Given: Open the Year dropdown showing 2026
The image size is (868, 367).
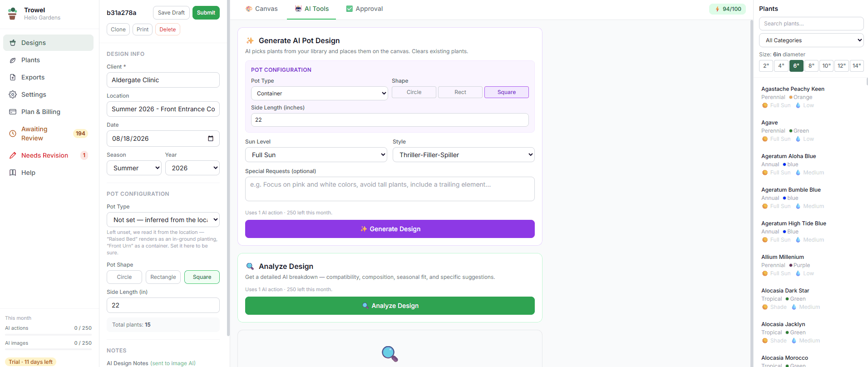Looking at the screenshot, I should (192, 168).
